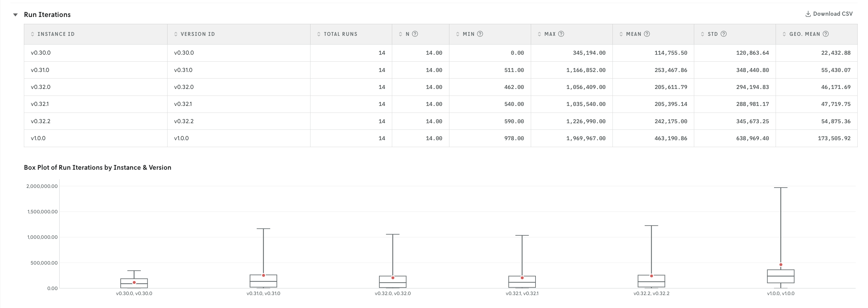This screenshot has width=868, height=308.
Task: Click max value 1,969,967.00
Action: (x=585, y=138)
